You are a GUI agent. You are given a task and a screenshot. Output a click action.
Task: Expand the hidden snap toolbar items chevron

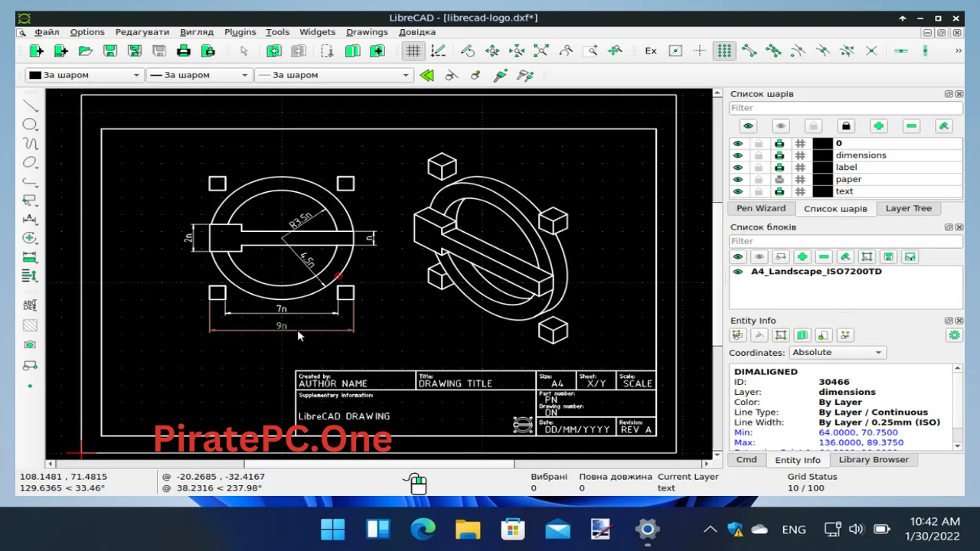(958, 51)
